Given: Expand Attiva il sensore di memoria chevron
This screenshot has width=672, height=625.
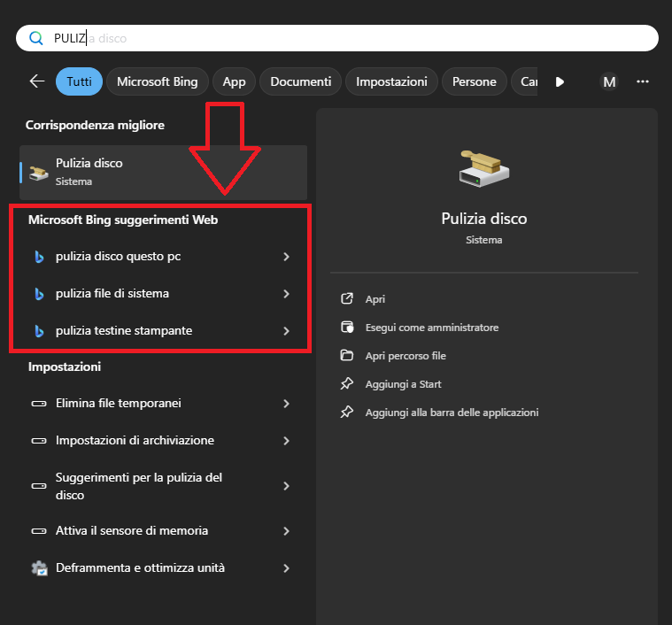Looking at the screenshot, I should [x=286, y=531].
